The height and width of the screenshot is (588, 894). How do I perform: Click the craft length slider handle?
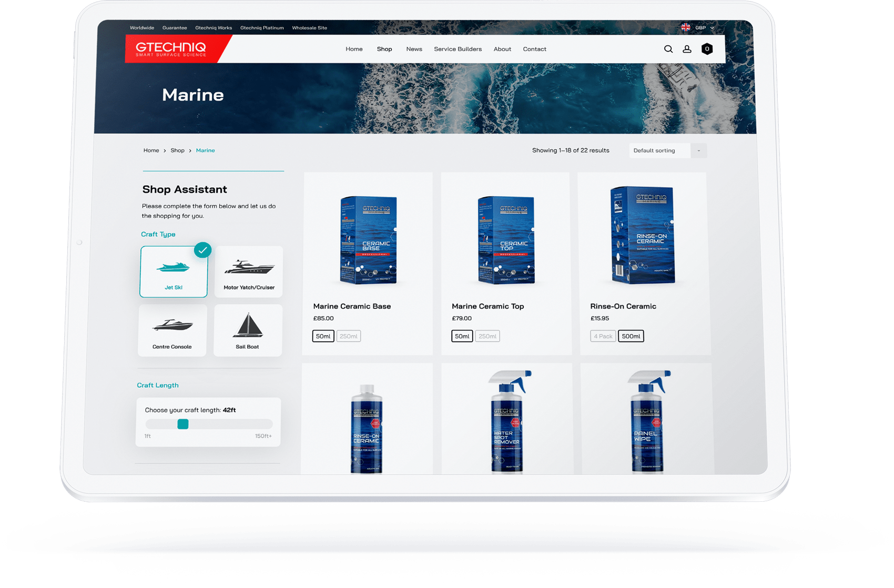point(182,424)
